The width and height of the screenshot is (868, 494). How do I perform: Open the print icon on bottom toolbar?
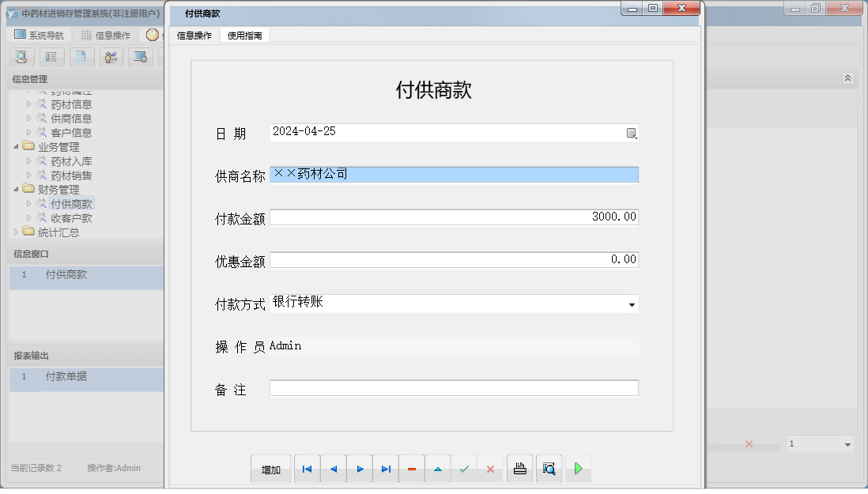(519, 468)
